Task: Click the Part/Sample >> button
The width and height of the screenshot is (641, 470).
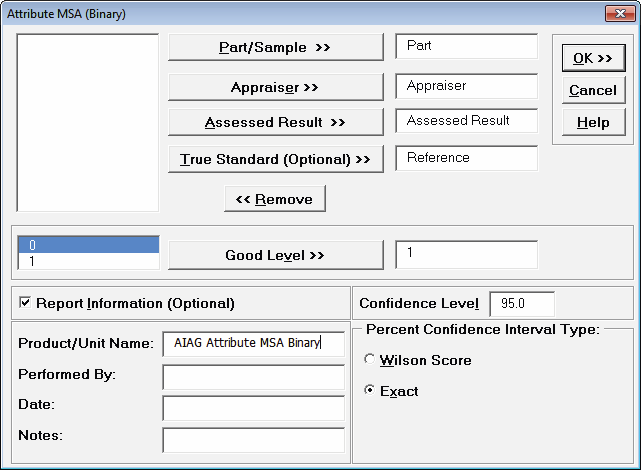Action: click(275, 47)
